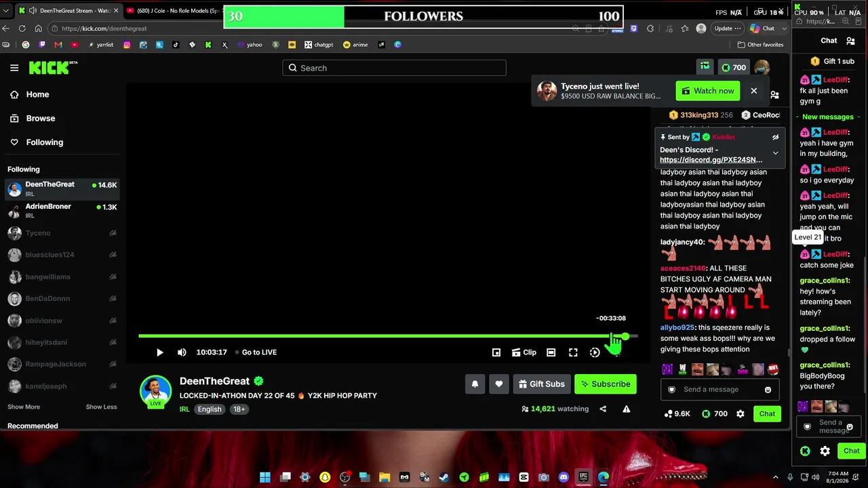868x488 pixels.
Task: Click the stream timeline playhead handle
Action: (625, 336)
